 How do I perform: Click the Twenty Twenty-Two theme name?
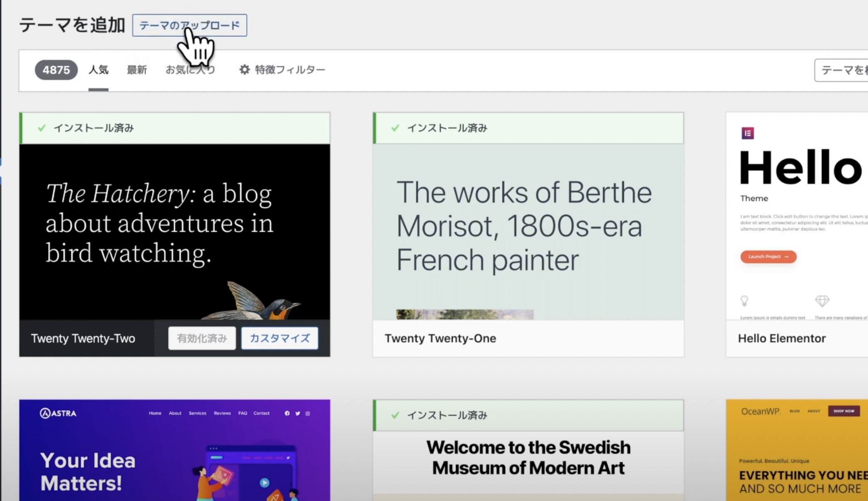click(83, 338)
